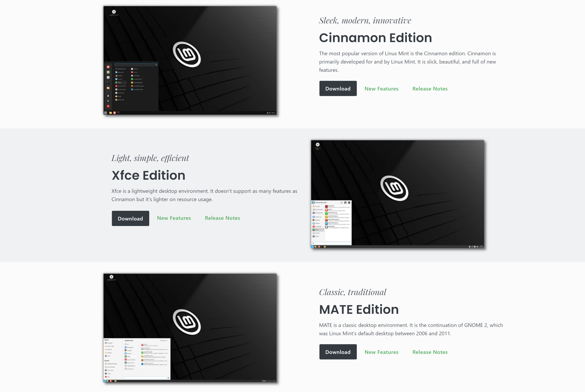The height and width of the screenshot is (392, 585).
Task: Click Download button for Xfce Edition
Action: pyautogui.click(x=130, y=218)
